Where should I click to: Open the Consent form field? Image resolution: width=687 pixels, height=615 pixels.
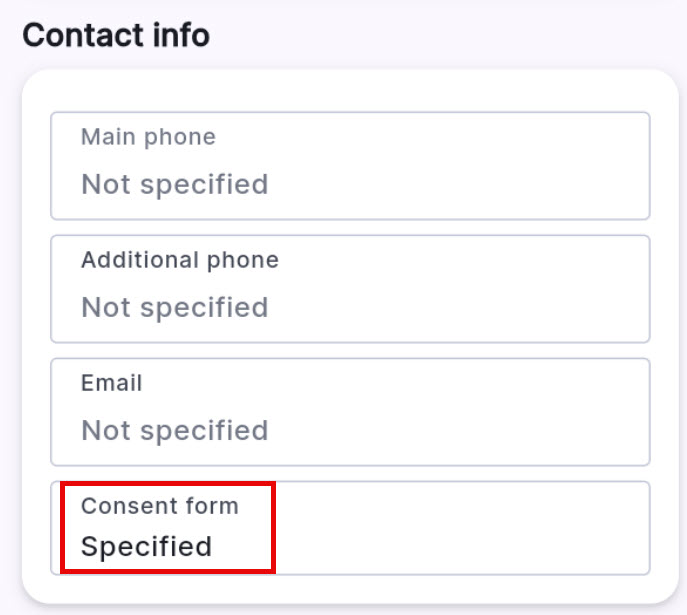350,528
